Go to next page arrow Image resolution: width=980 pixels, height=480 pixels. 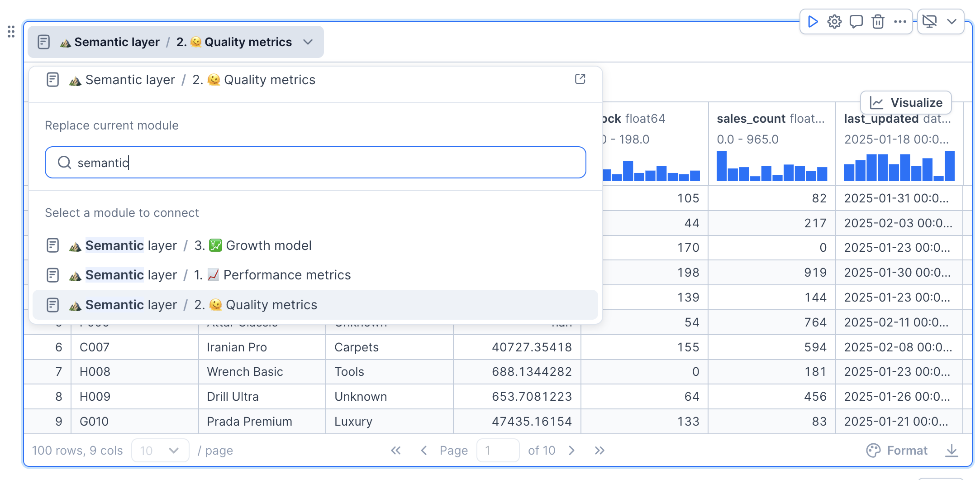pyautogui.click(x=572, y=451)
